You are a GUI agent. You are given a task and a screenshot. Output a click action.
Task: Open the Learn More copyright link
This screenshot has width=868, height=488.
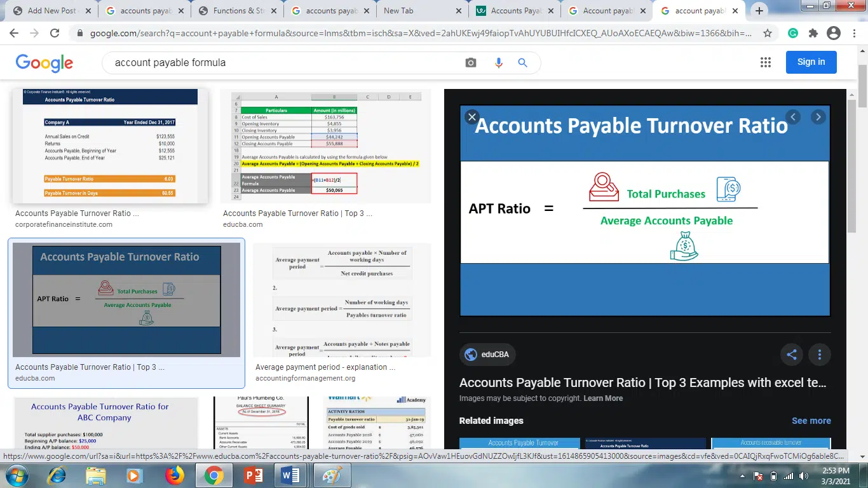click(603, 398)
